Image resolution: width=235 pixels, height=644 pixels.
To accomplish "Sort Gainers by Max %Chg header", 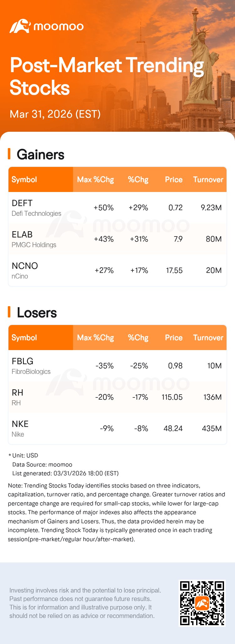I will click(95, 179).
